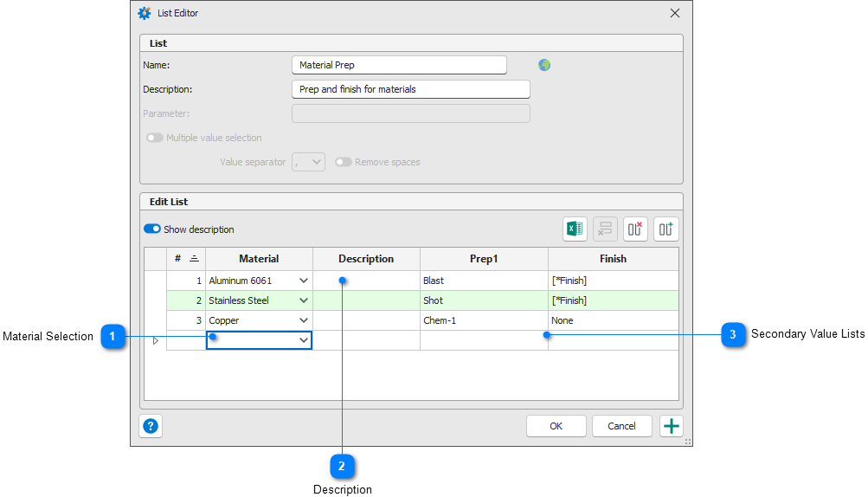The image size is (868, 497).
Task: Click the green plus add button
Action: (672, 426)
